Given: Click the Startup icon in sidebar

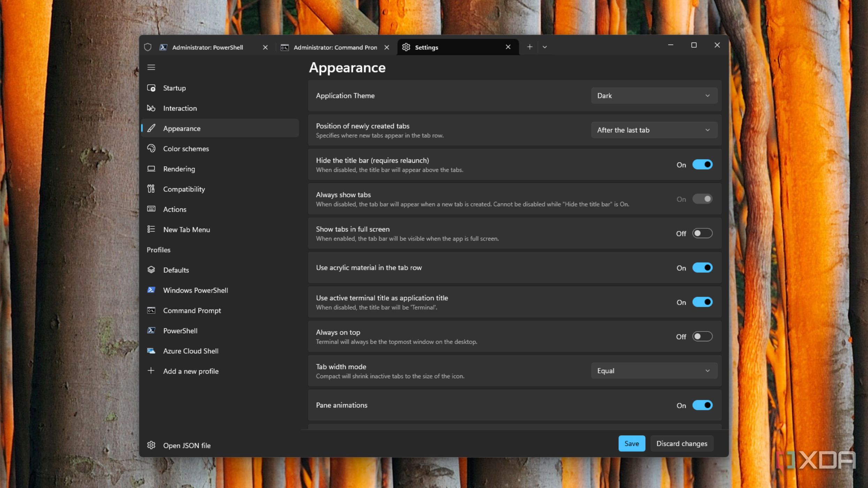Looking at the screenshot, I should (151, 88).
